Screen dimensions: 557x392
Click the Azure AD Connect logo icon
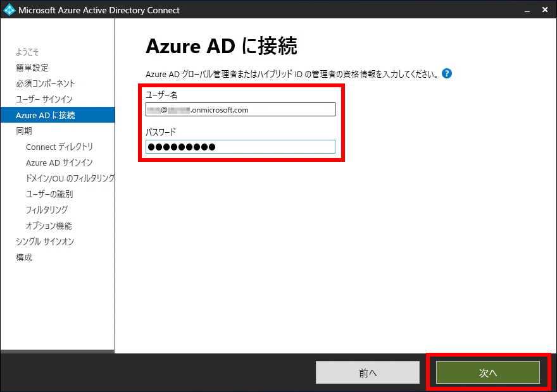(x=9, y=10)
